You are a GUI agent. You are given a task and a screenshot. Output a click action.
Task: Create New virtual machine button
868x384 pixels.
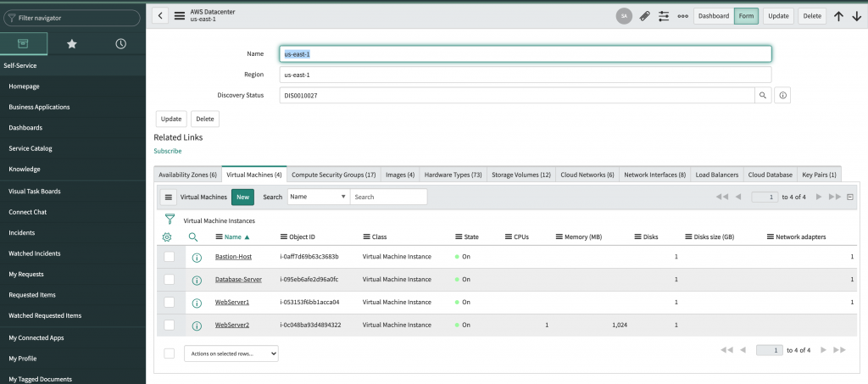coord(243,197)
